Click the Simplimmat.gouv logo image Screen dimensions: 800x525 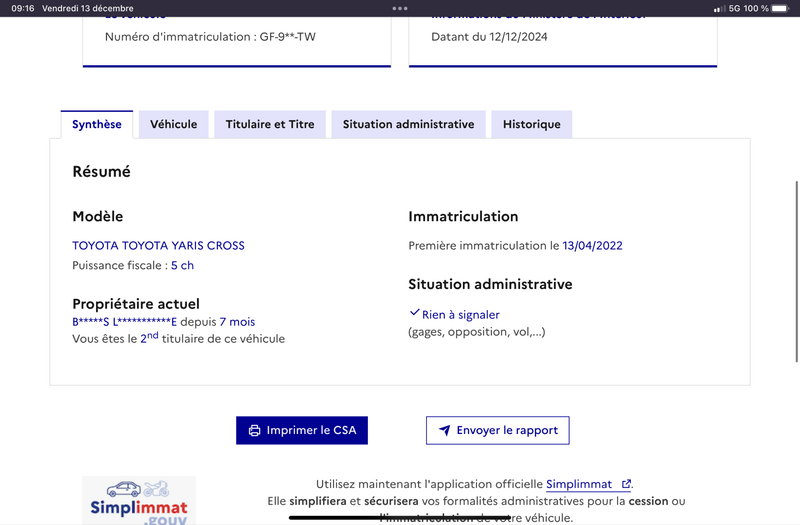coord(139,501)
